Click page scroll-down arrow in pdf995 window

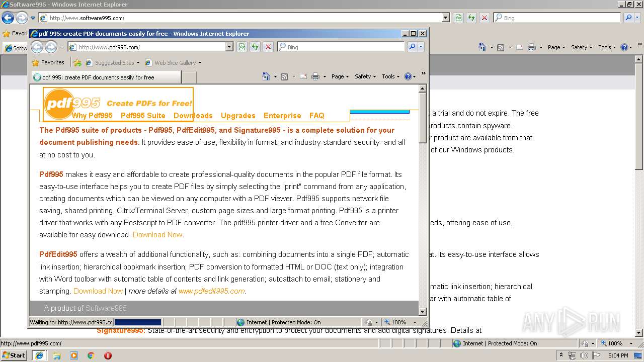(423, 311)
